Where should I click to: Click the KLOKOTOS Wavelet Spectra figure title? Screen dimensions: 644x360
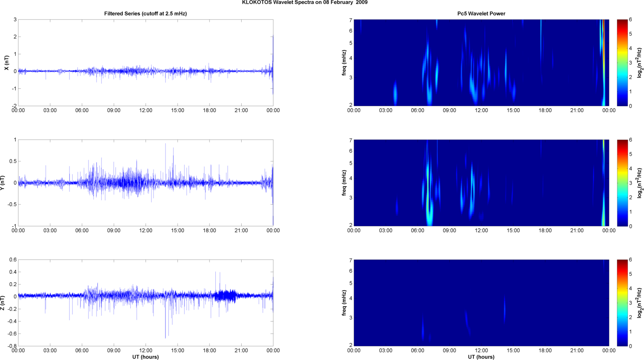305,3
